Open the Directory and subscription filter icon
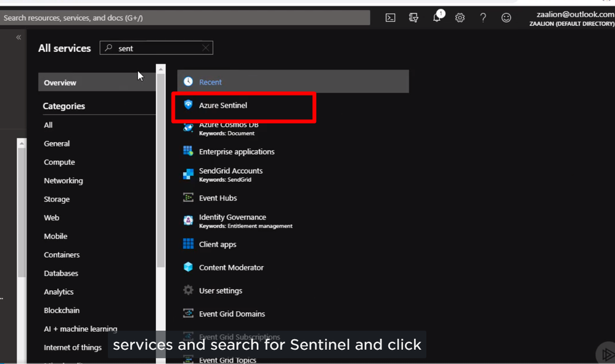 click(413, 18)
